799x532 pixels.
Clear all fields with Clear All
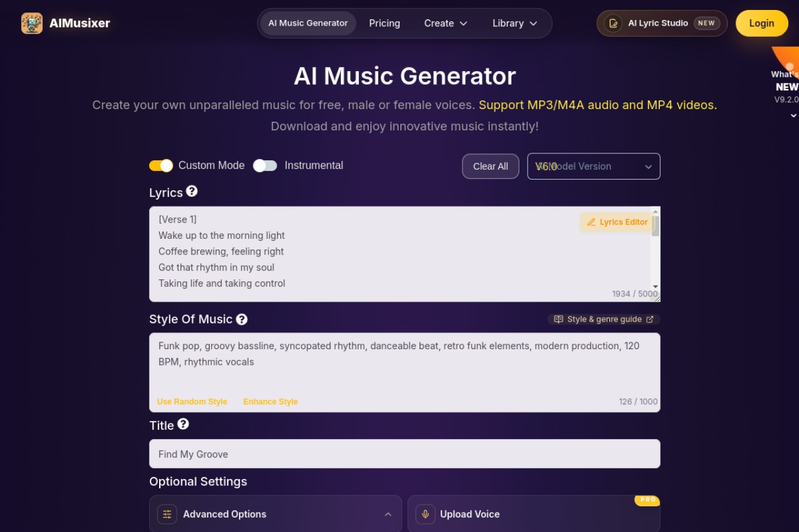point(491,167)
